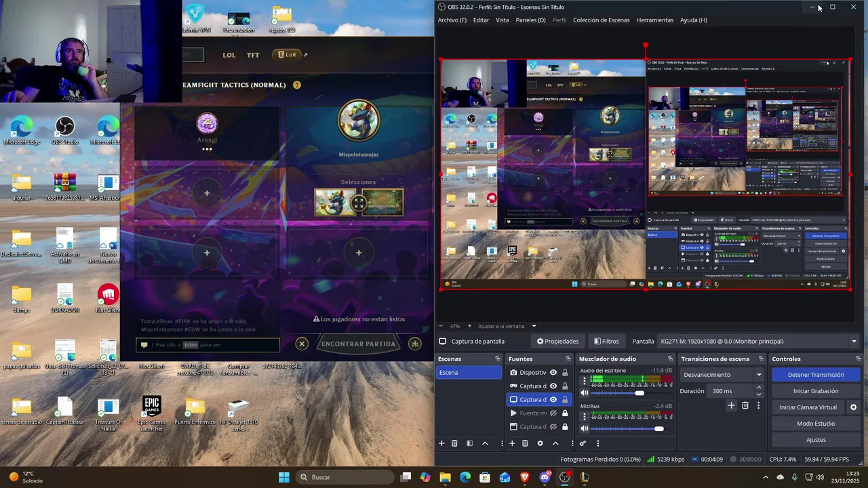Click Iniciar Grabación button
This screenshot has width=868, height=488.
pyautogui.click(x=816, y=391)
